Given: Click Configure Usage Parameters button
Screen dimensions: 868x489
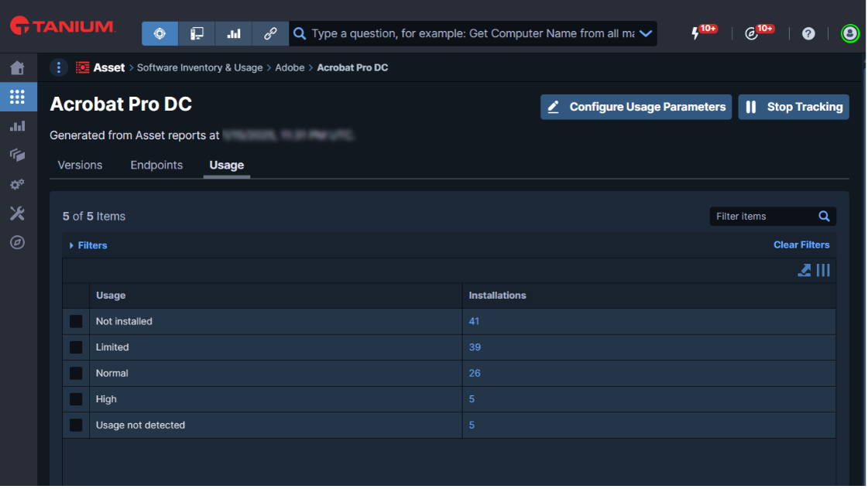Looking at the screenshot, I should pyautogui.click(x=636, y=107).
